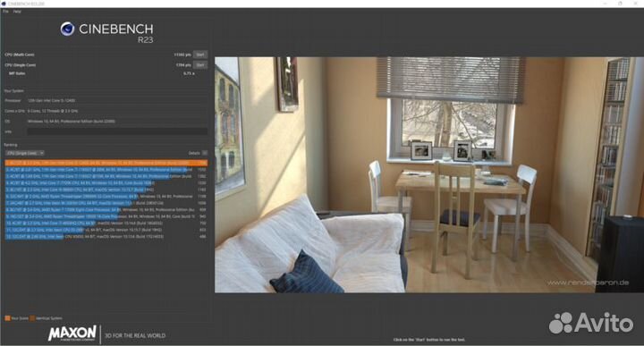
Task: Click the rendered room preview image
Action: click(429, 174)
